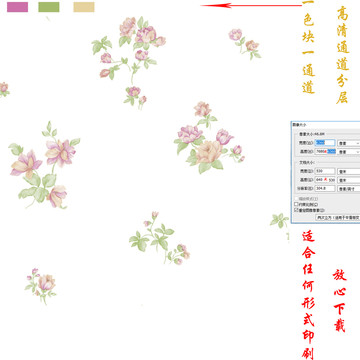Click the purple color block swatch

coord(17,7)
